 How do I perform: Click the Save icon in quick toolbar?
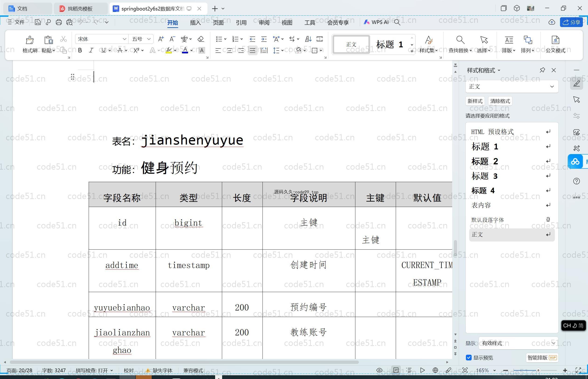click(x=38, y=22)
